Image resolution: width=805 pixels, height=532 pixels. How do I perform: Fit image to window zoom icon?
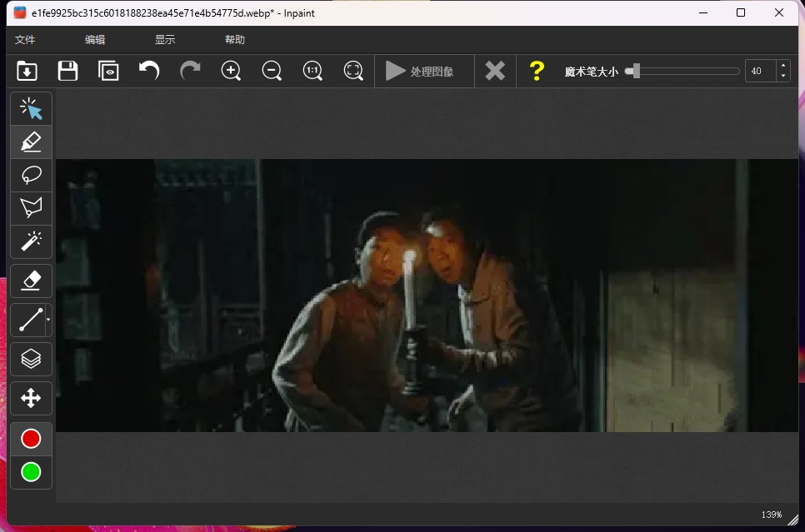353,71
